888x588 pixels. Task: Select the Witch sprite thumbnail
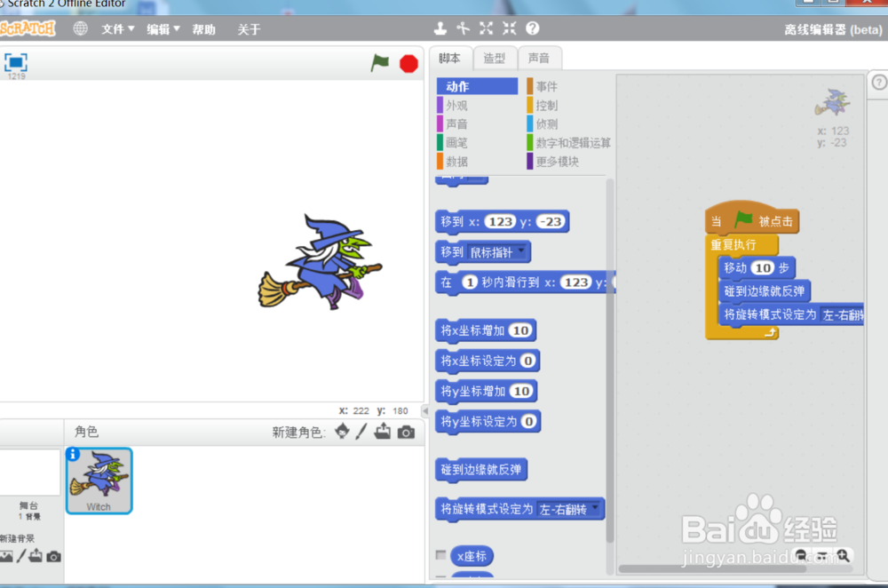click(x=99, y=481)
